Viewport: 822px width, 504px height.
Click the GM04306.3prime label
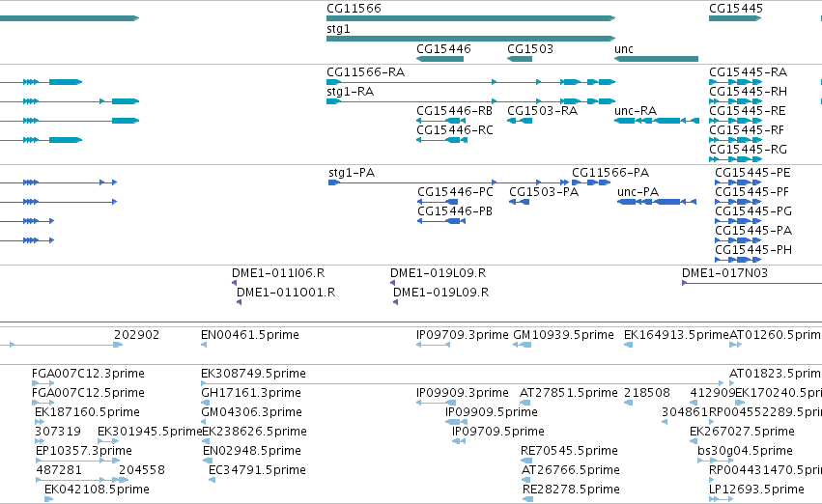(252, 411)
